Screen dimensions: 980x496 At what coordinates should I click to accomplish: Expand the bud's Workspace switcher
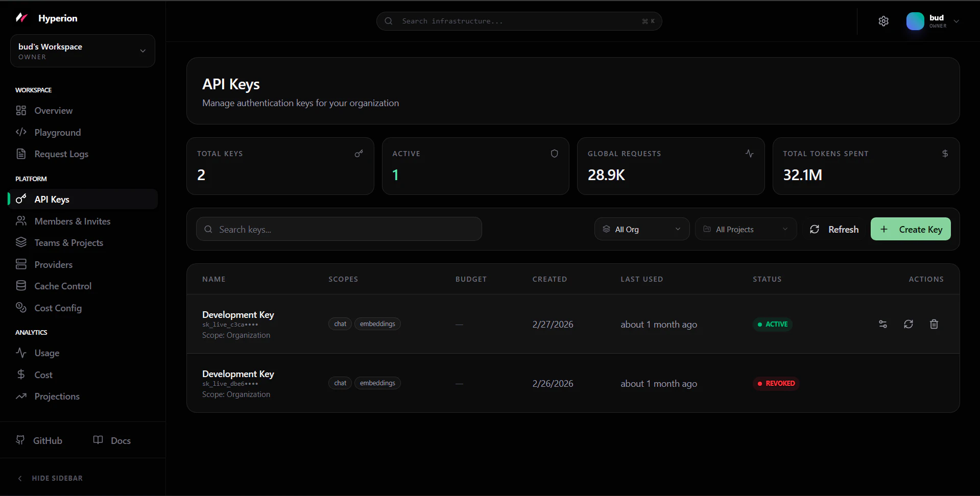tap(82, 51)
